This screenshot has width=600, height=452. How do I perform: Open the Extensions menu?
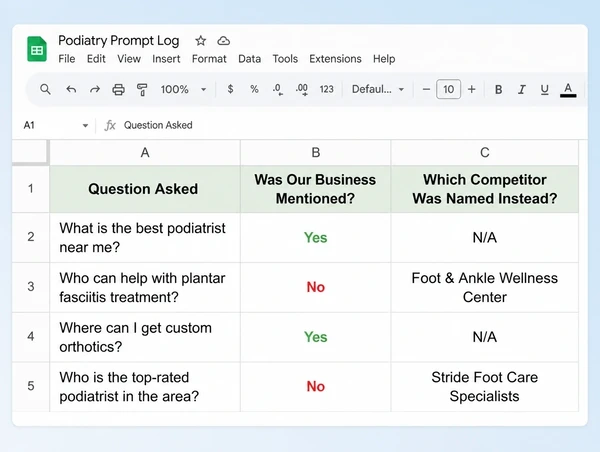tap(335, 59)
